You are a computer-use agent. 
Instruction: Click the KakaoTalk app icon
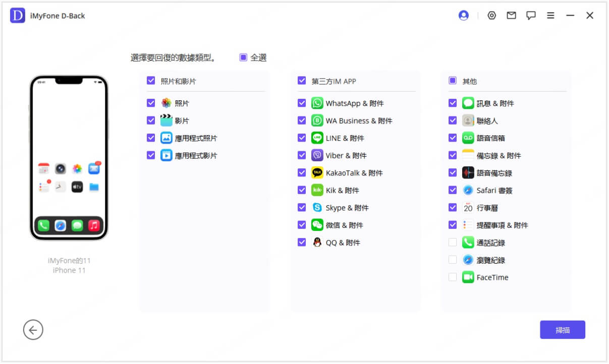coord(316,172)
